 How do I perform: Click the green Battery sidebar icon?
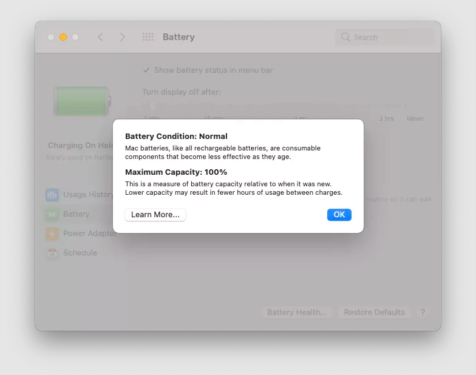pos(52,214)
